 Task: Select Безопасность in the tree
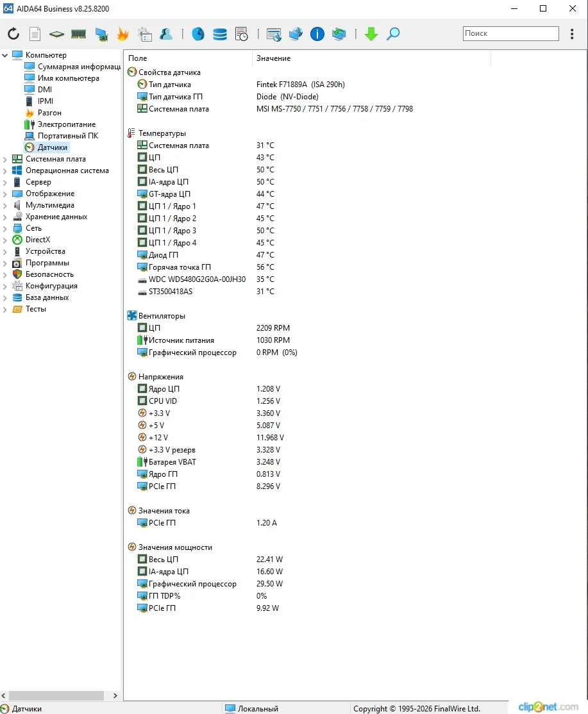(43, 274)
